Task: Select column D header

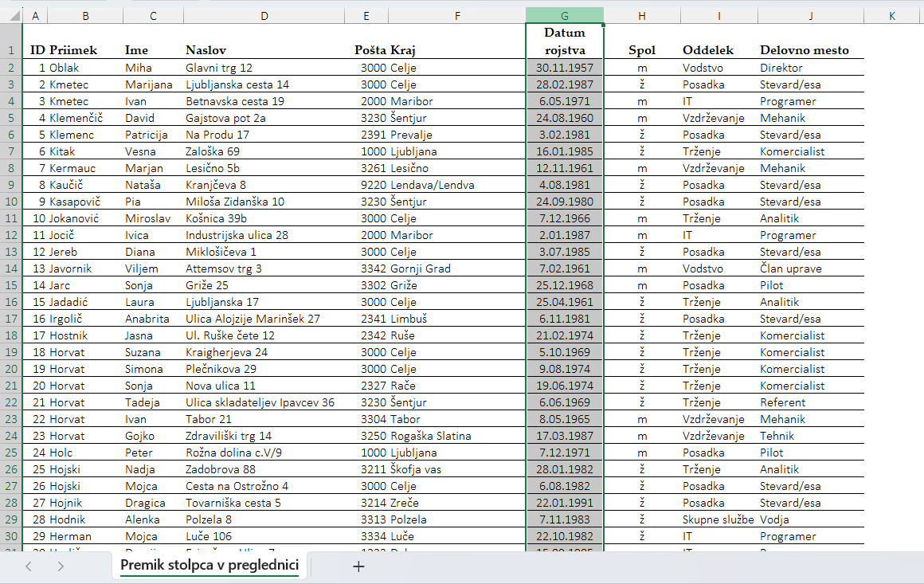Action: (x=264, y=16)
